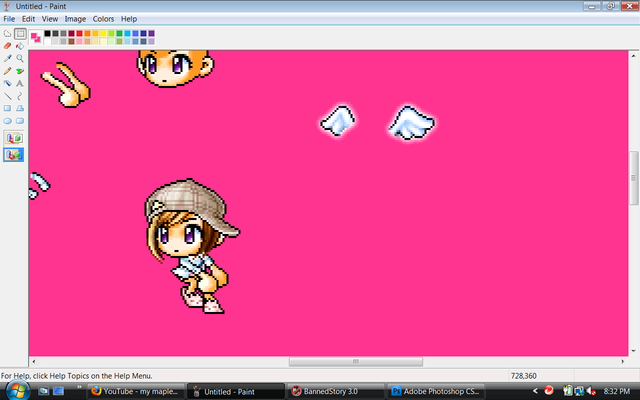Screen dimensions: 640x400
Task: Click the status bar help message text
Action: click(x=76, y=376)
